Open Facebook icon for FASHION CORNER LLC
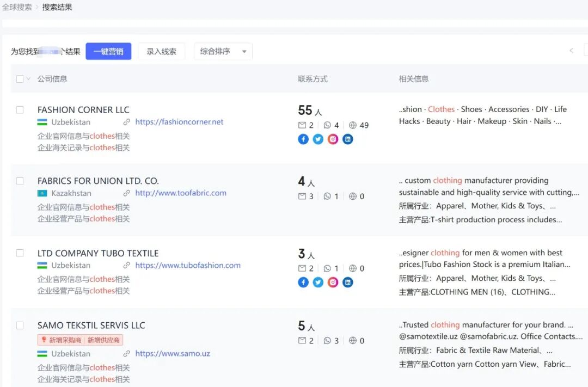 (303, 139)
